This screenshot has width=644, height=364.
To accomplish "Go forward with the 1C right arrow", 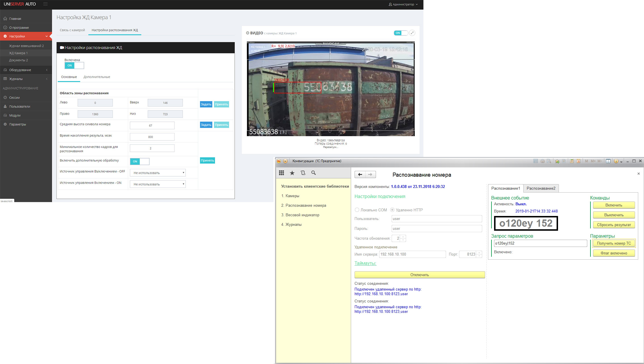I will click(x=370, y=174).
